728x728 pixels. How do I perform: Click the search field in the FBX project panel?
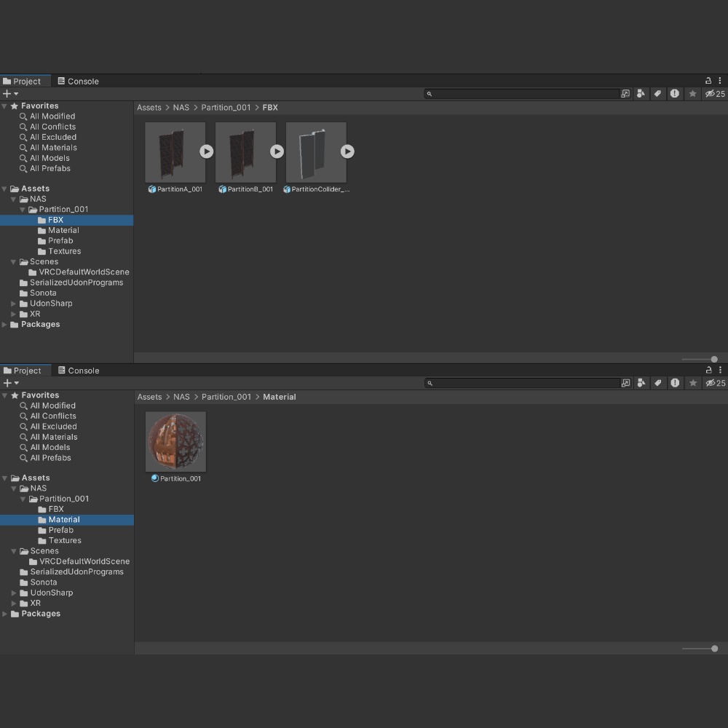pyautogui.click(x=522, y=94)
